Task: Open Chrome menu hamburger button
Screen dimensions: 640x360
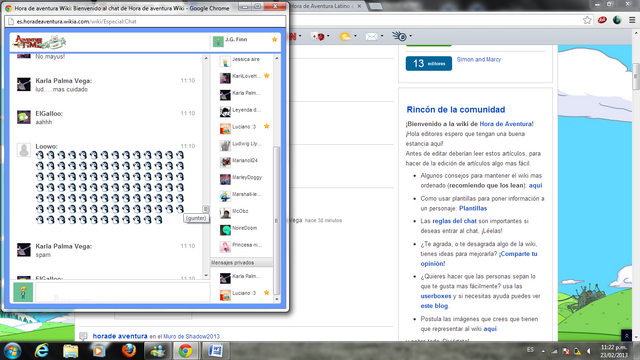Action: (632, 20)
